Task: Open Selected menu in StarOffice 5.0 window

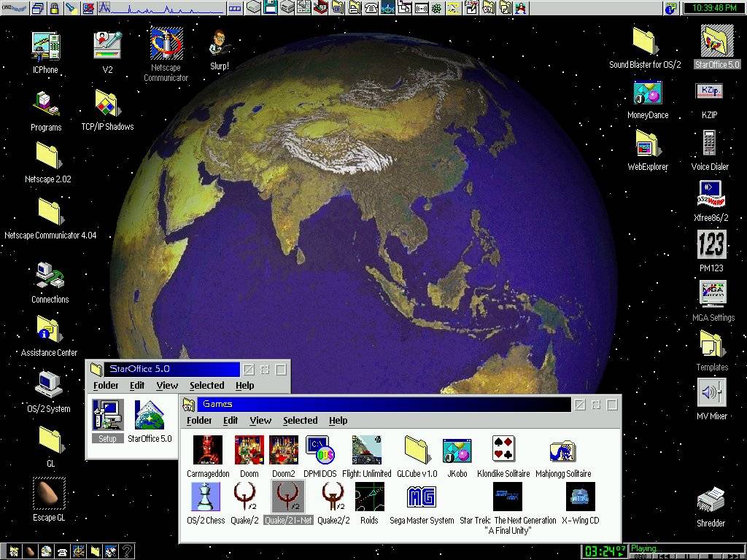Action: (206, 385)
